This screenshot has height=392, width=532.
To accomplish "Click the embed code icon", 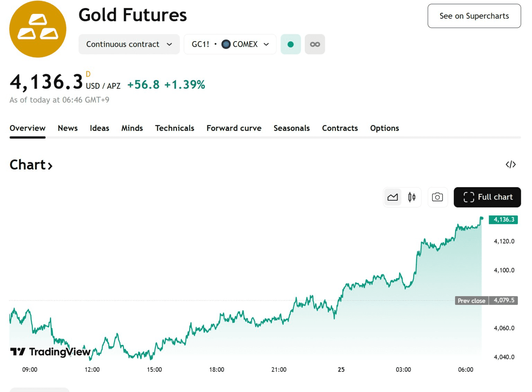I will tap(511, 164).
